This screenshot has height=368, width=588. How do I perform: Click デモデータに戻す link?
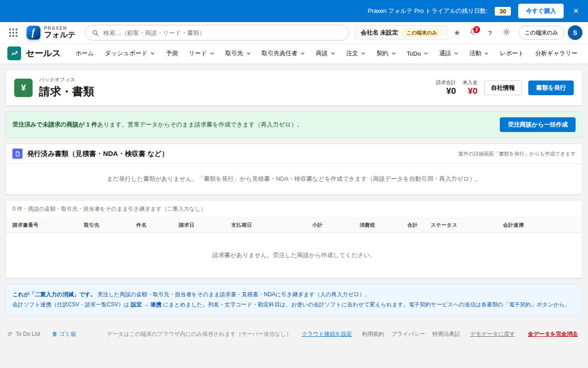coord(492,334)
